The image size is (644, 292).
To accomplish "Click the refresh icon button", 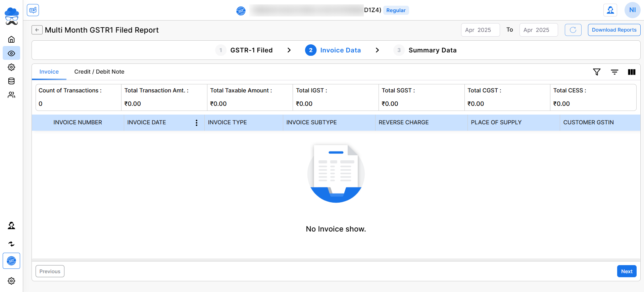I will [573, 30].
